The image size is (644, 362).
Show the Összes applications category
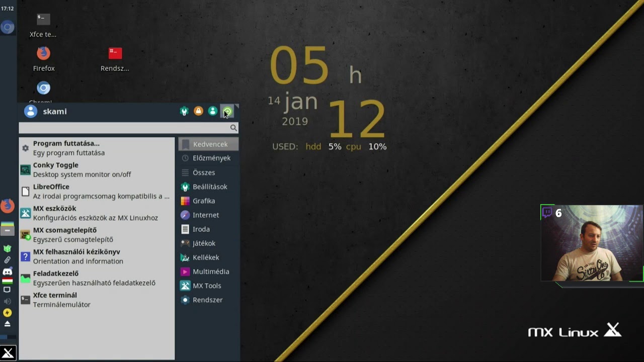tap(208, 172)
